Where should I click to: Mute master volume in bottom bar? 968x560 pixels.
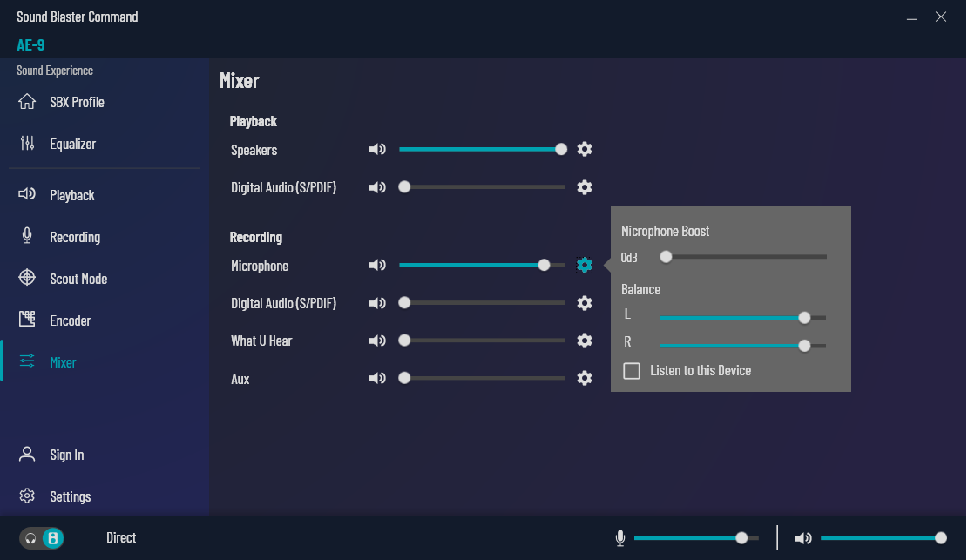click(802, 538)
